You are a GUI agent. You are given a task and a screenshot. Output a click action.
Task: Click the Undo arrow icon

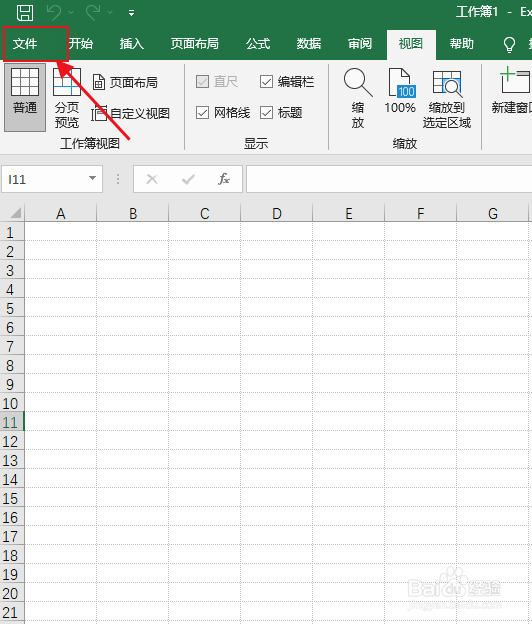54,12
